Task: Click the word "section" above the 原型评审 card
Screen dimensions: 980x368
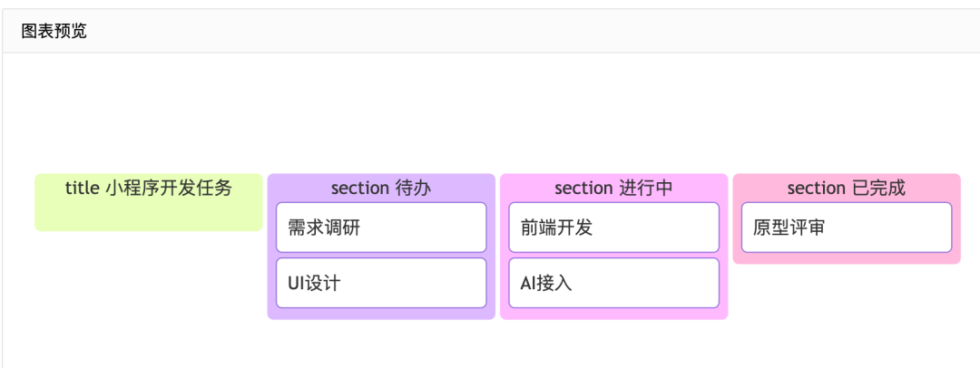Action: [817, 188]
